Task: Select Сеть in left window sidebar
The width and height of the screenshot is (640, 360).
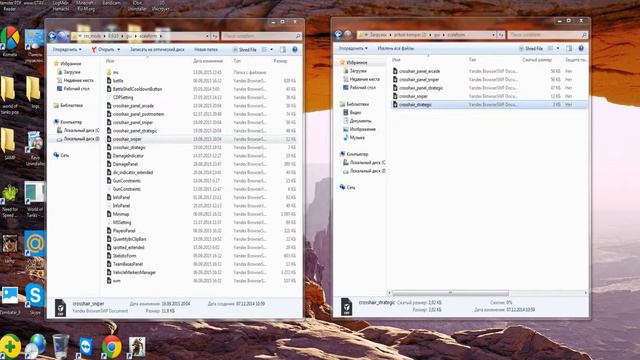Action: click(x=62, y=155)
